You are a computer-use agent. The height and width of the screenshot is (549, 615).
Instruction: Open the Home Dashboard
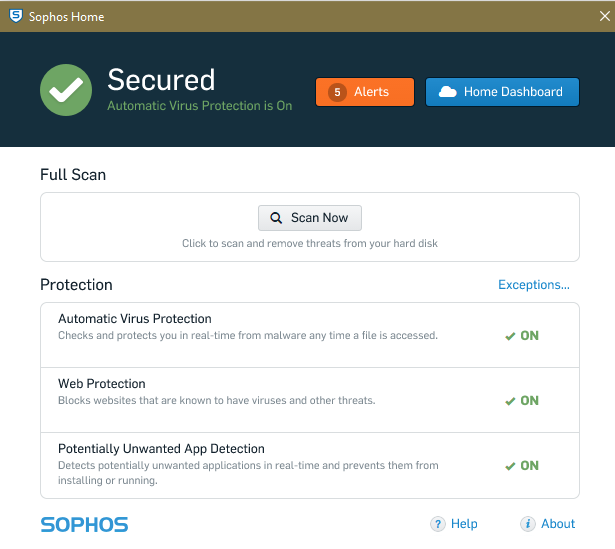click(502, 92)
